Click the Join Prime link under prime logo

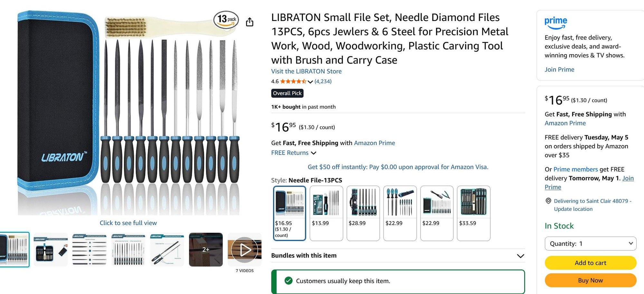559,69
